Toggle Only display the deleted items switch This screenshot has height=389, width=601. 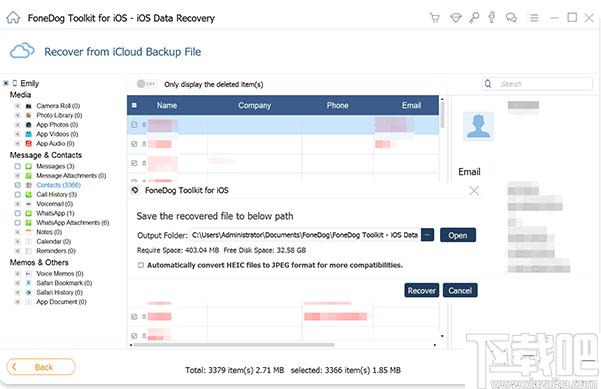click(146, 84)
